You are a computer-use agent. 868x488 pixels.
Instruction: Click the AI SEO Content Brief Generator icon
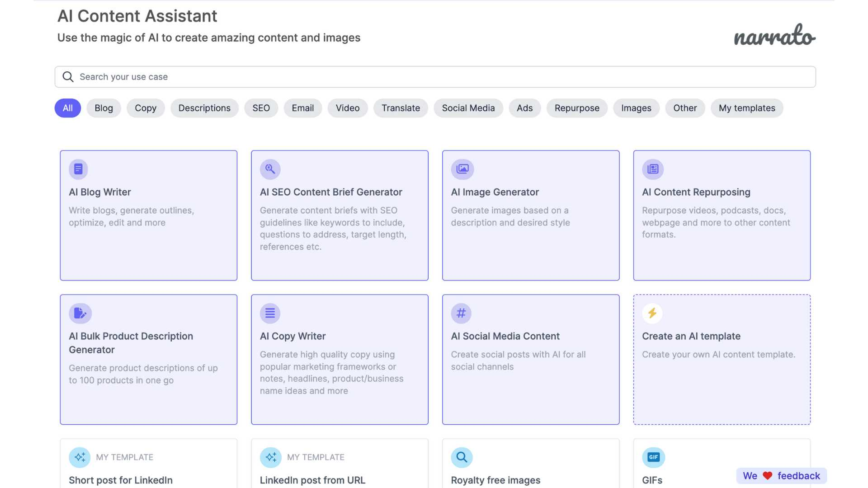coord(269,169)
